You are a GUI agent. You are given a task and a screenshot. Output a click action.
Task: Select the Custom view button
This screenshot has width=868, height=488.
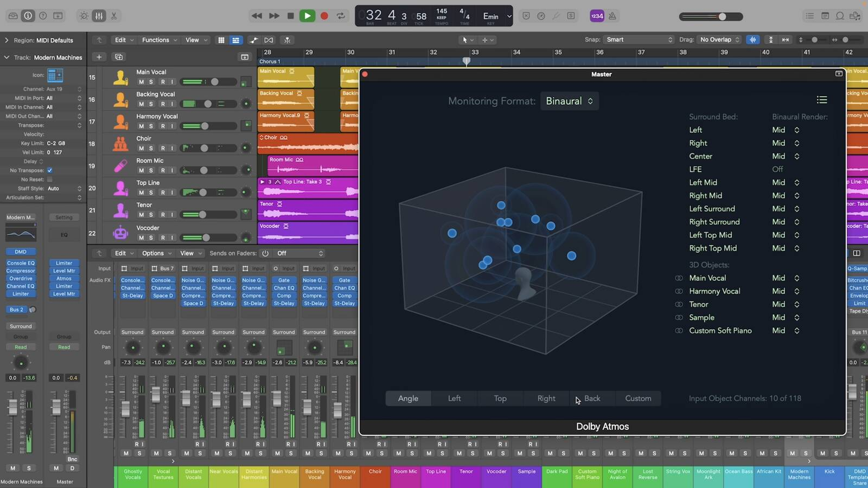coord(638,399)
